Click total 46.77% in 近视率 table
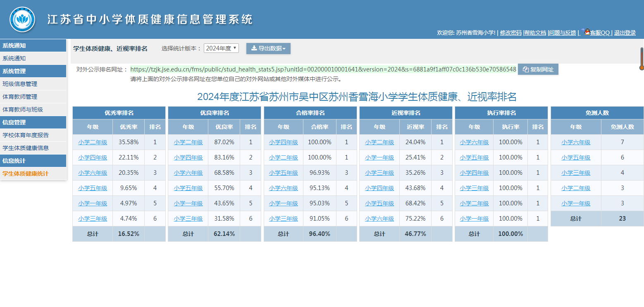 pos(415,234)
